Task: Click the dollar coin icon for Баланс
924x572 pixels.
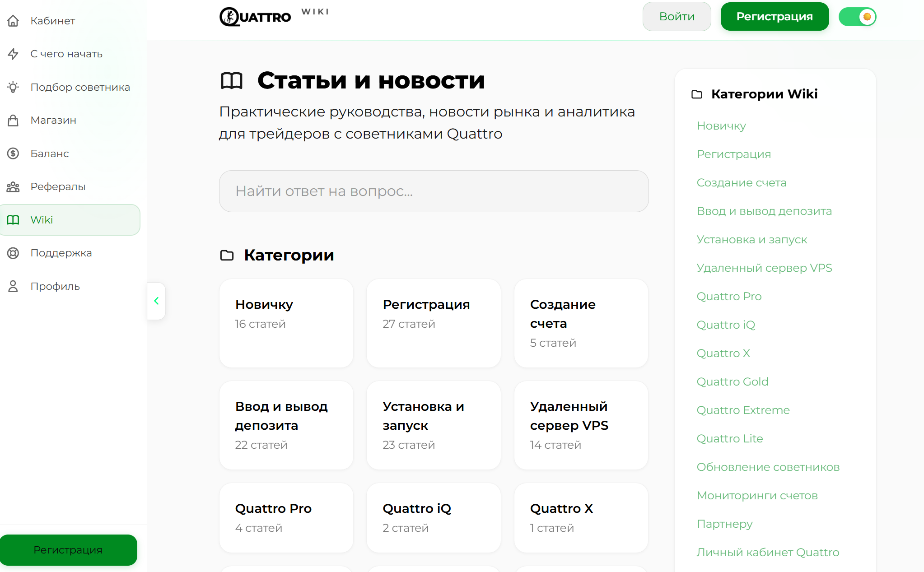Action: pyautogui.click(x=13, y=153)
